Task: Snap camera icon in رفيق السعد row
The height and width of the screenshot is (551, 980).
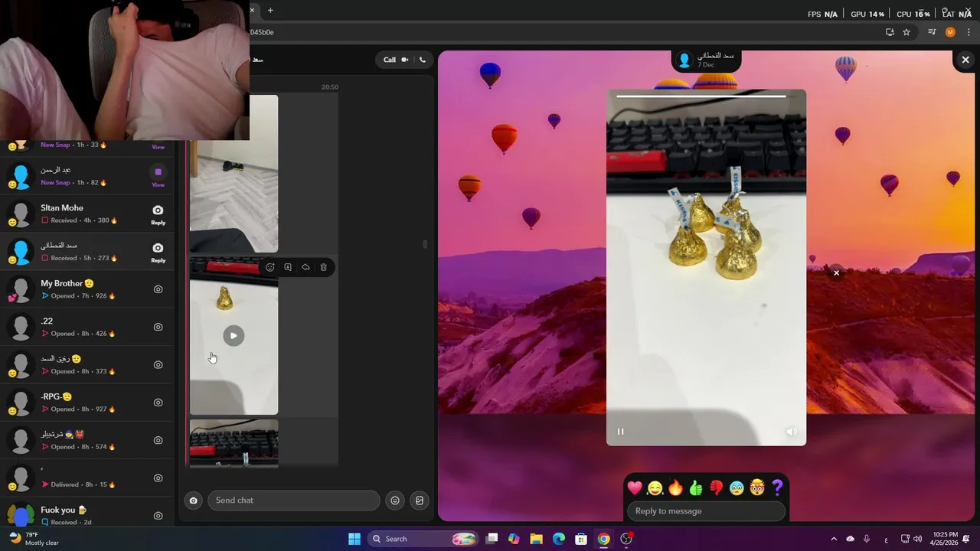Action: [158, 365]
